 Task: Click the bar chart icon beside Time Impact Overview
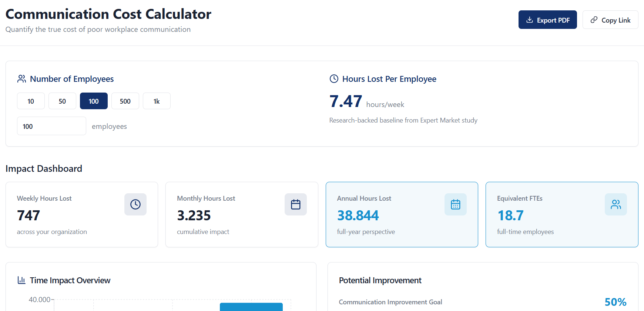[x=21, y=280]
